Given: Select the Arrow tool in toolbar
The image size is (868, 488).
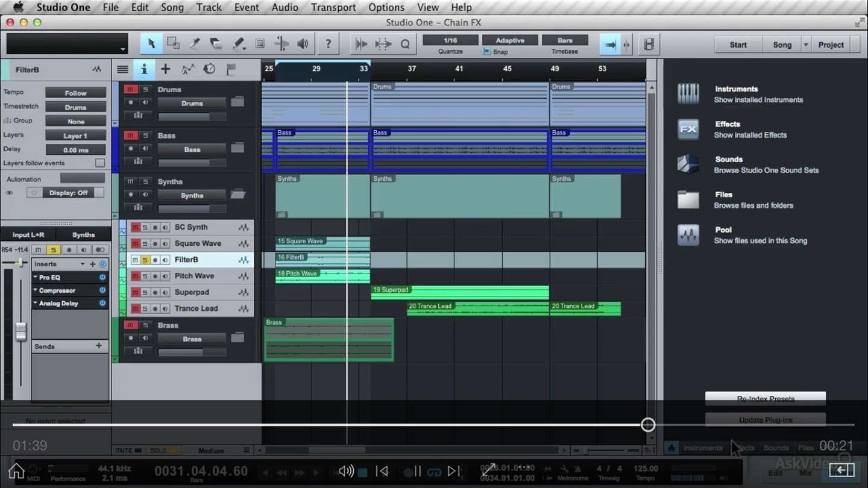Looking at the screenshot, I should 151,44.
